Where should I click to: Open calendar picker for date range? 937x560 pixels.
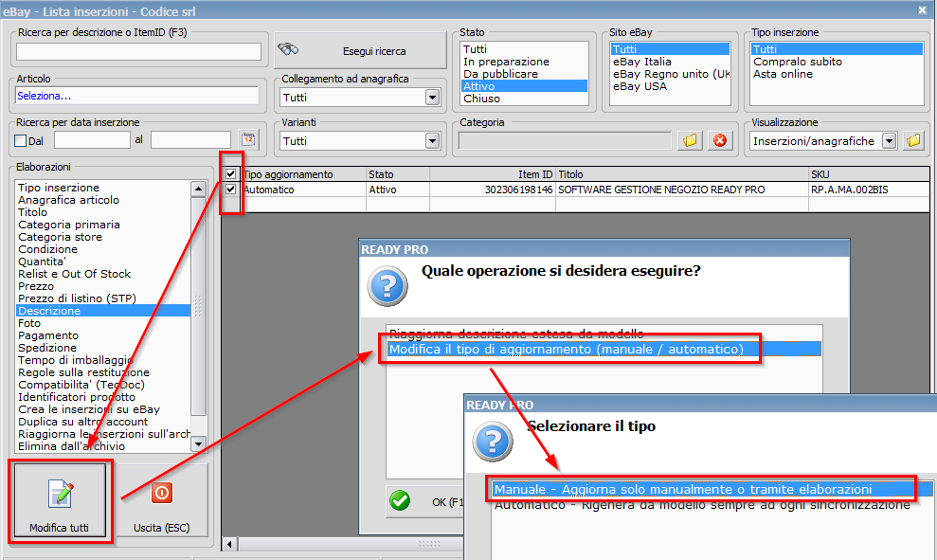248,140
